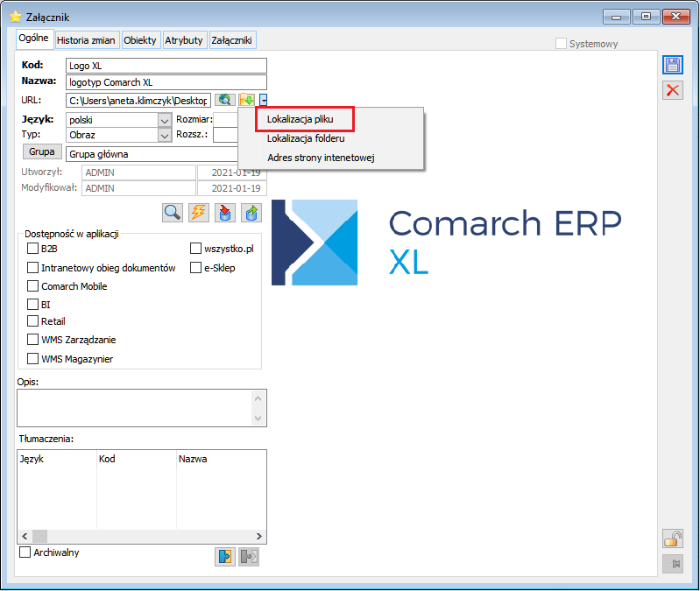This screenshot has width=700, height=591.
Task: Select the Ogólne tab
Action: click(34, 39)
